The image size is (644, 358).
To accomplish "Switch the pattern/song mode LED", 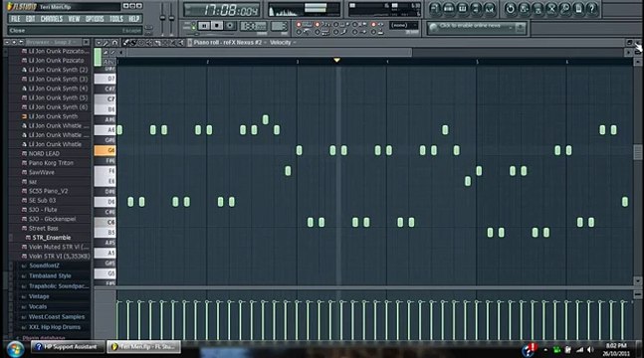I will 193,26.
